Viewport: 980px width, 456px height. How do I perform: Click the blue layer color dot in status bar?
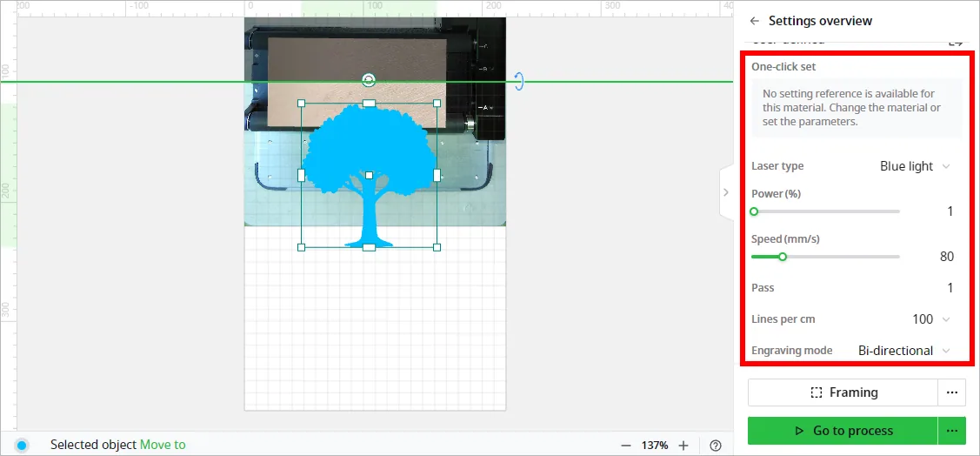(x=22, y=446)
